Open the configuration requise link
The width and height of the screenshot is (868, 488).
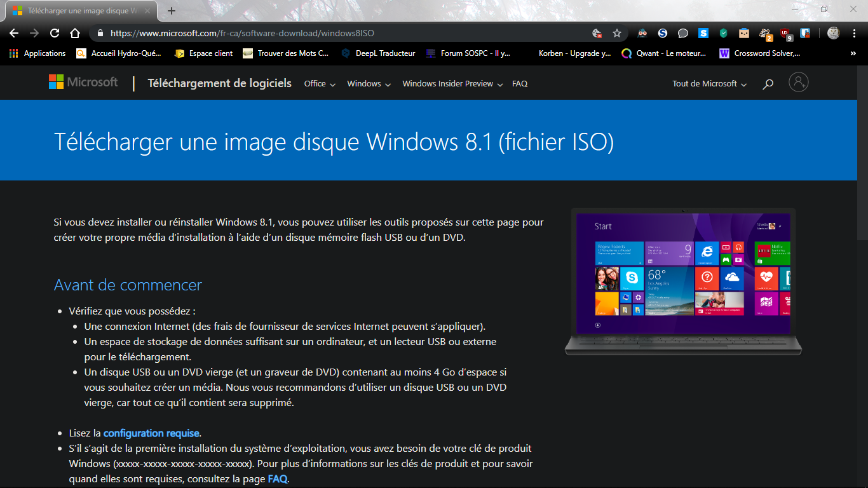coord(152,433)
